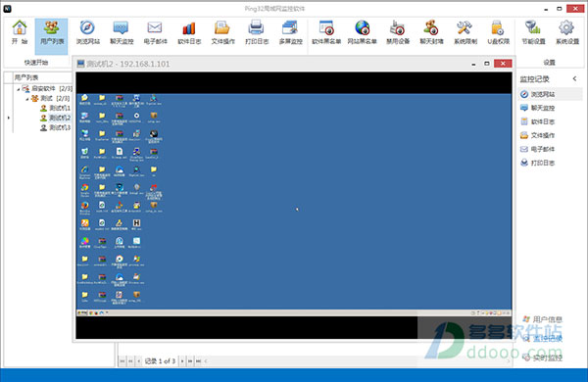Viewport: 588px width, 382px height.
Task: Jump to last record in navigator
Action: tap(198, 361)
